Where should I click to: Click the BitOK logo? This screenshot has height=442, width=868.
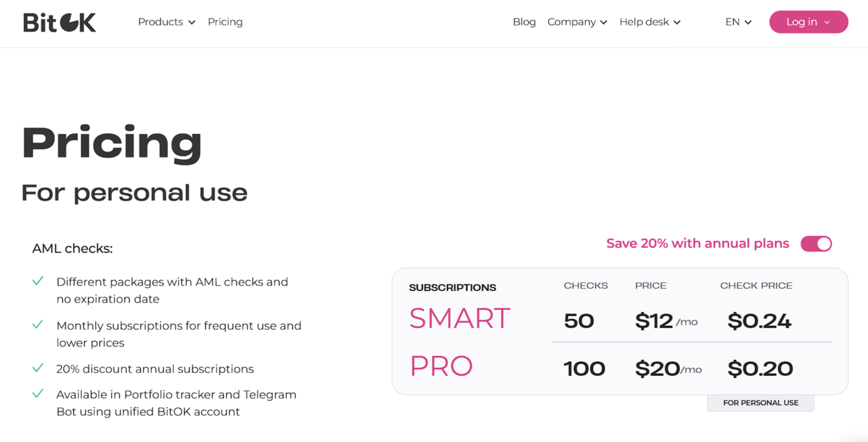tap(59, 22)
